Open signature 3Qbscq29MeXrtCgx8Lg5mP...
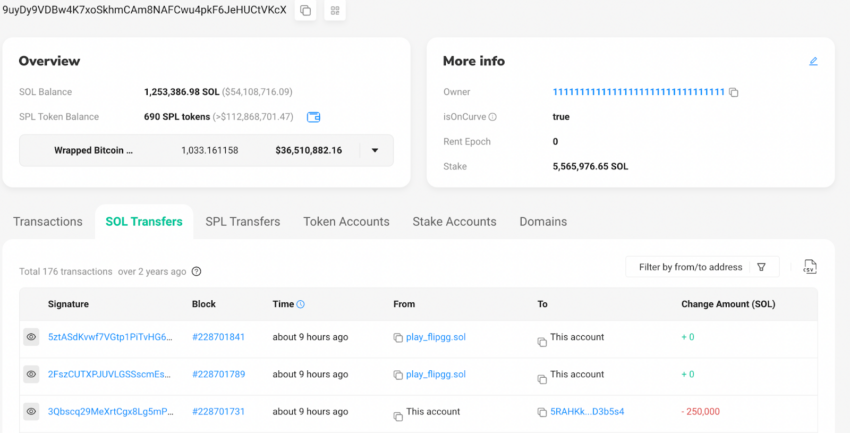The image size is (850, 433). pos(111,412)
